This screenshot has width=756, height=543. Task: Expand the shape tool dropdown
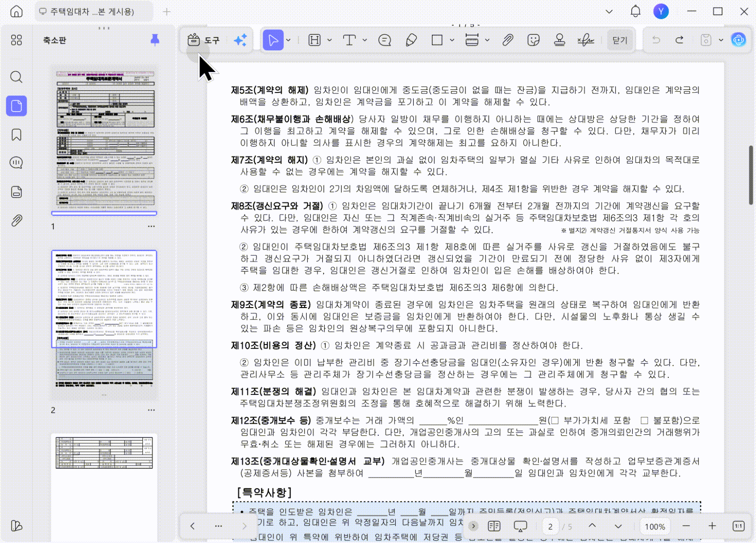click(x=452, y=40)
